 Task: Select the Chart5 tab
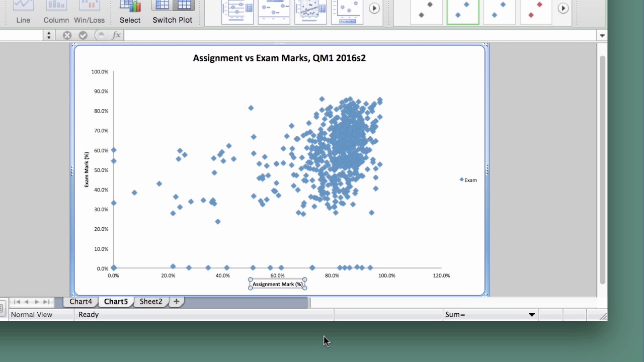click(x=116, y=302)
